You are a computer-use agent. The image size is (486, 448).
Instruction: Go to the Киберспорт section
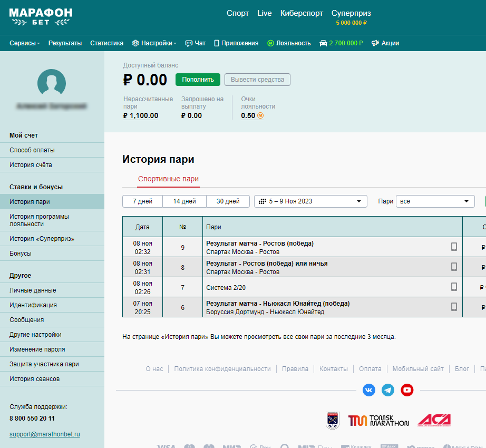tap(302, 13)
